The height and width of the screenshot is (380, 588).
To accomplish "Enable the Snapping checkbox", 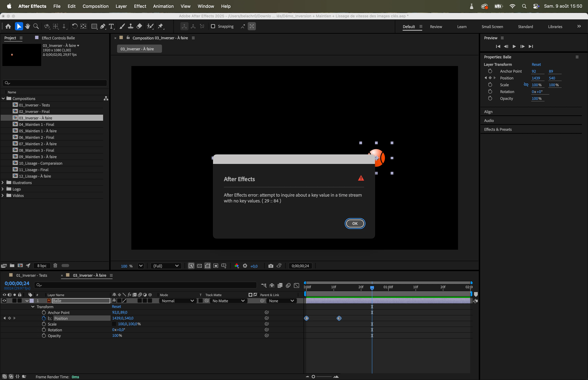I will coord(213,26).
